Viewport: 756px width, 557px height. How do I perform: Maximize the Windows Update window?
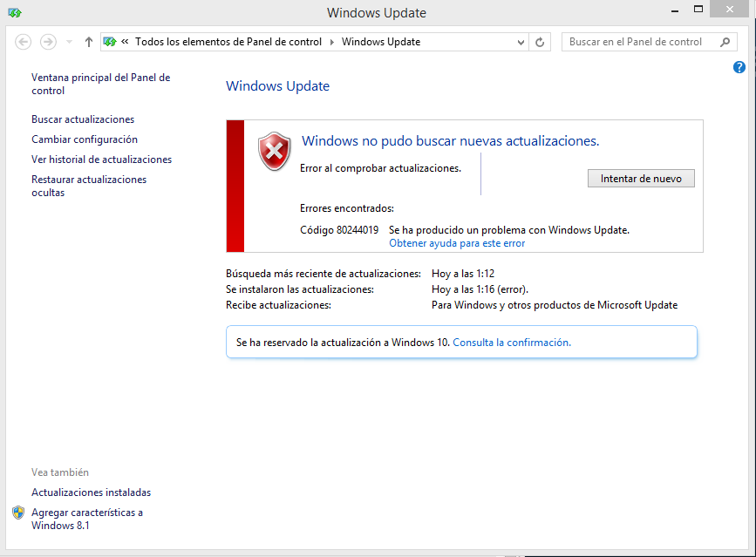click(698, 10)
